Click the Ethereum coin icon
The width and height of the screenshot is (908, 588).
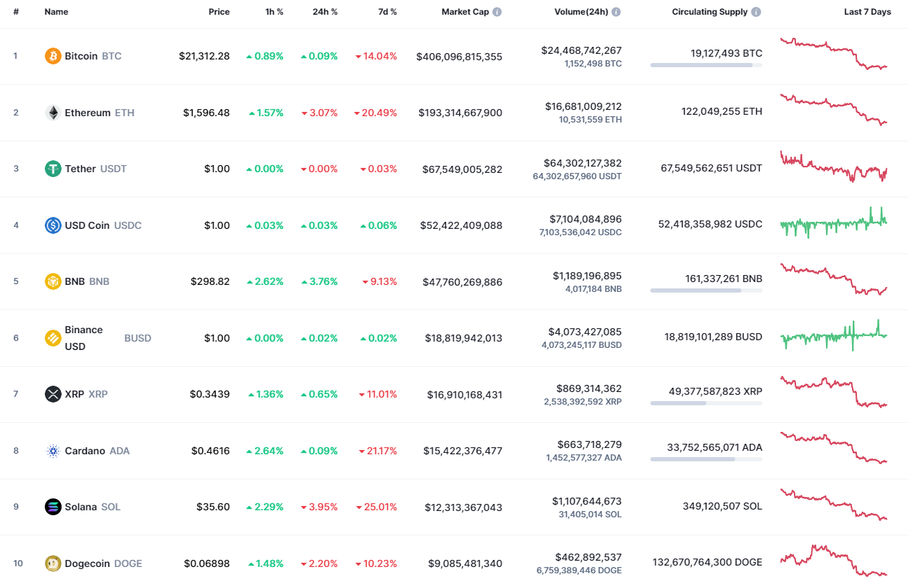tap(53, 112)
